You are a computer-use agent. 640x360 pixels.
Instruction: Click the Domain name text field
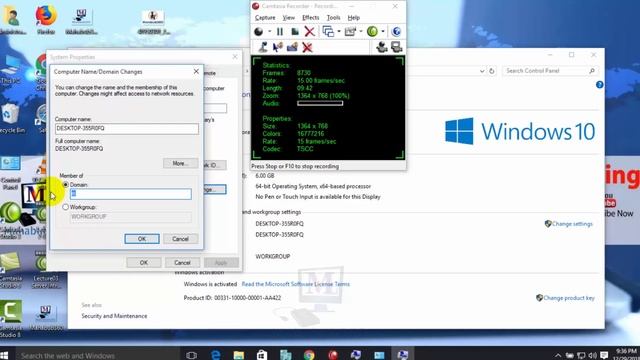pyautogui.click(x=131, y=194)
